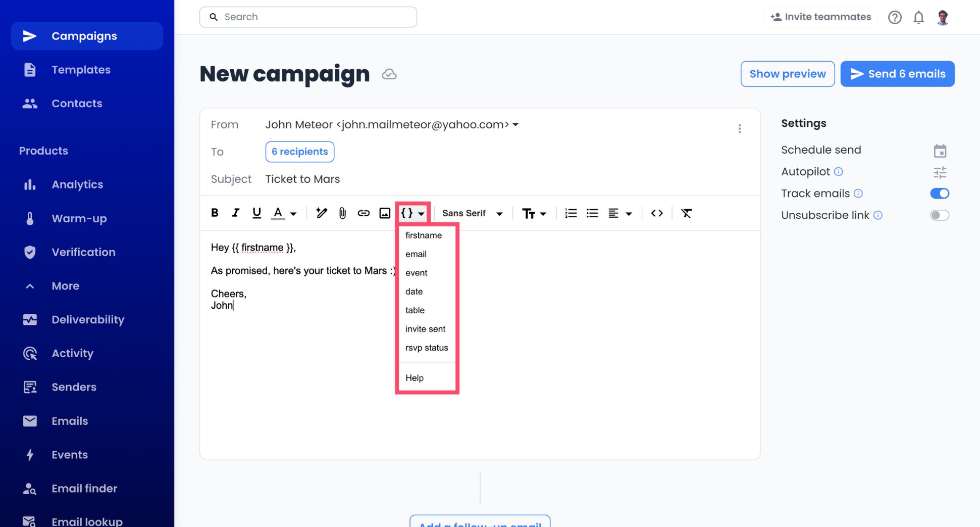Open the AI magic wand writing tool
The width and height of the screenshot is (980, 527).
pos(321,213)
